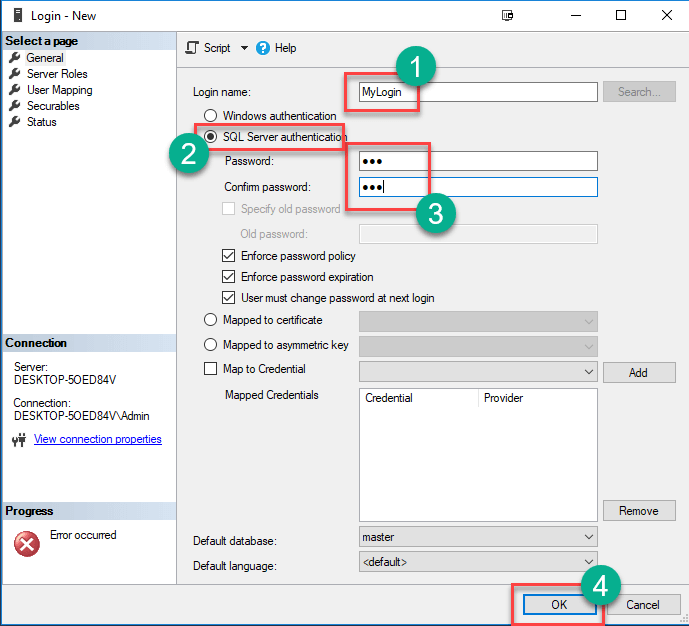
Task: Uncheck User must change password at next login
Action: click(228, 298)
